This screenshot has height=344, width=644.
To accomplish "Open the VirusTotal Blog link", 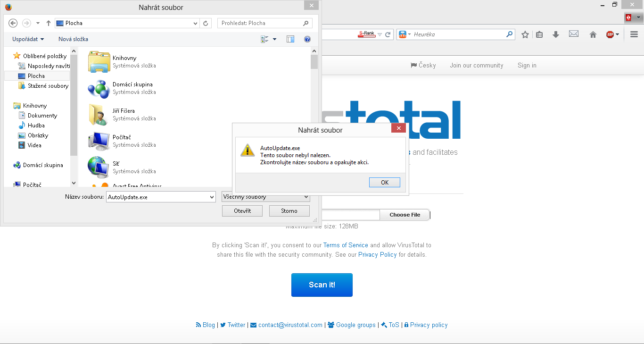I will point(206,325).
